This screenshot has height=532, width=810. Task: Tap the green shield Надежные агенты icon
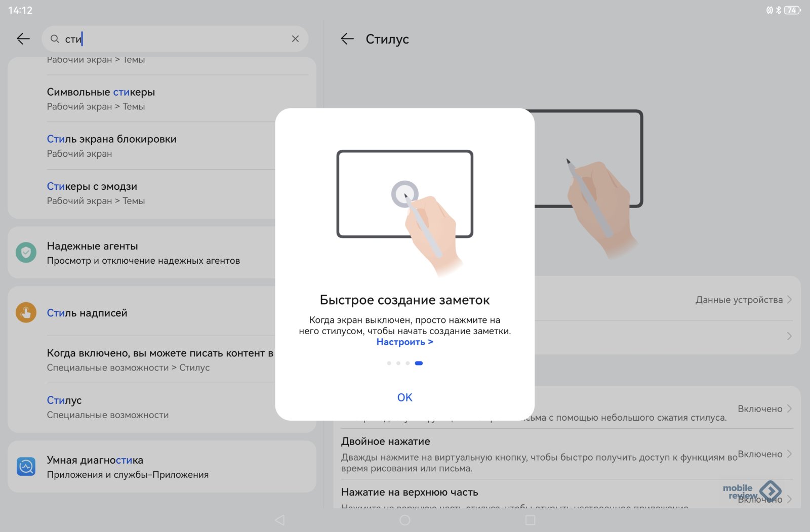click(26, 253)
